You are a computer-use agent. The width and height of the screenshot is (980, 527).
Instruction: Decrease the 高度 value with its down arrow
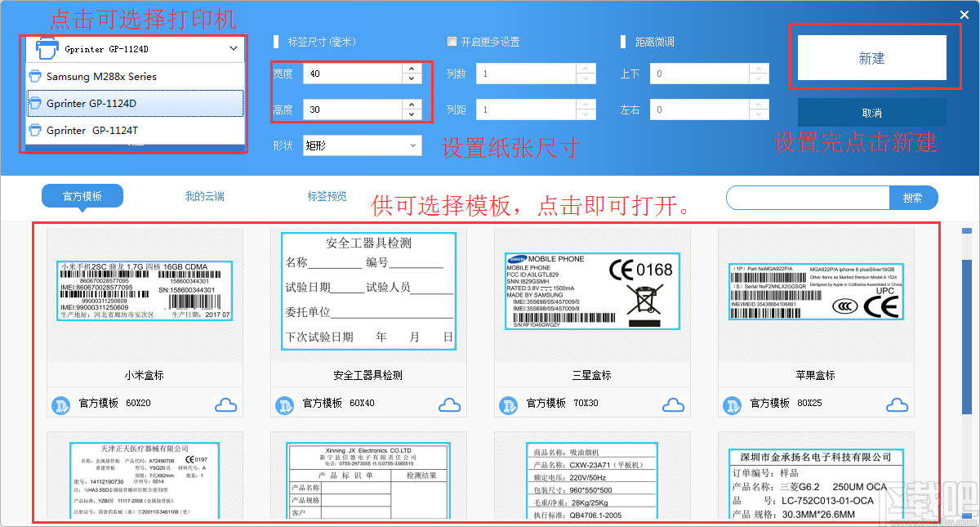[412, 114]
